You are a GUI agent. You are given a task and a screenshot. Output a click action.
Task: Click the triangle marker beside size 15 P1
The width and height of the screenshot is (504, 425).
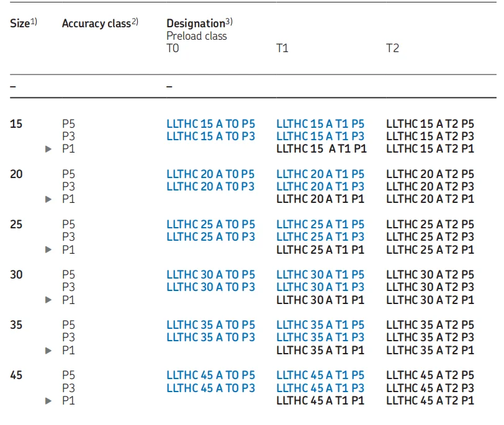pyautogui.click(x=48, y=149)
